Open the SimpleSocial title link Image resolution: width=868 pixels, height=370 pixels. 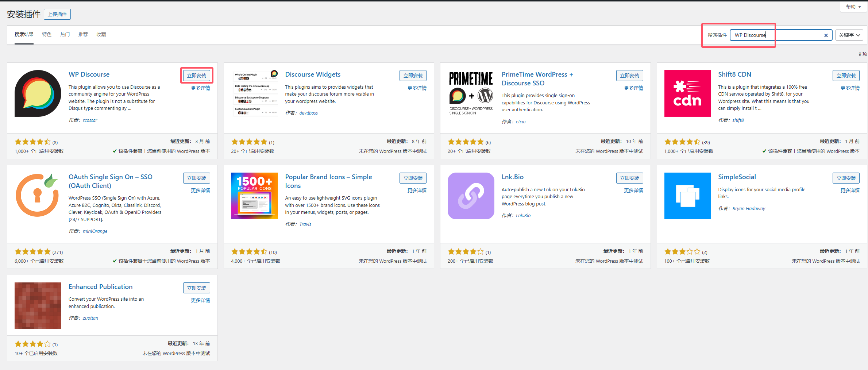(x=737, y=177)
